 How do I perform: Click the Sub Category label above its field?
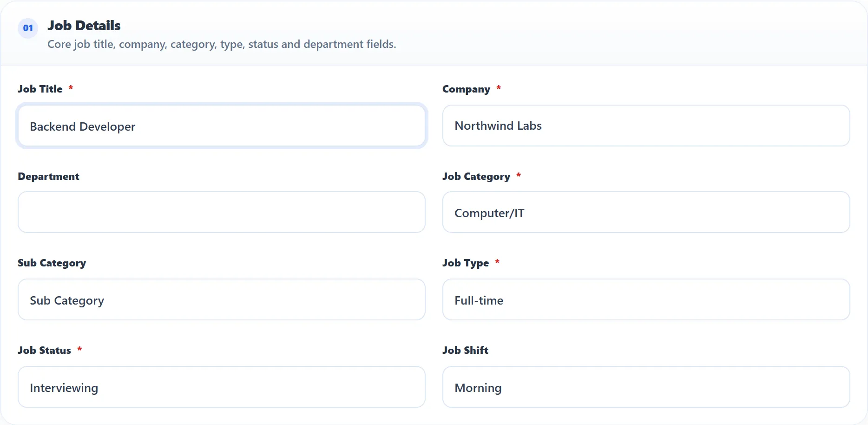point(52,263)
